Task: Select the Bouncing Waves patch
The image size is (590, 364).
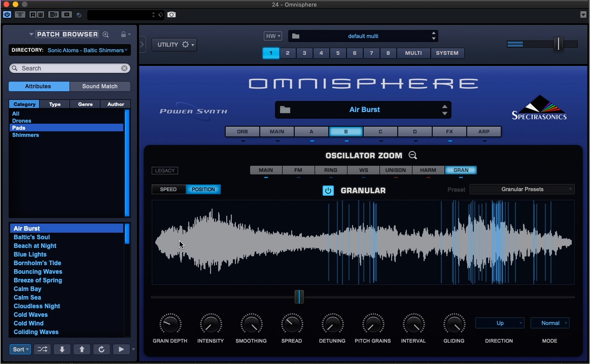Action: [x=38, y=272]
